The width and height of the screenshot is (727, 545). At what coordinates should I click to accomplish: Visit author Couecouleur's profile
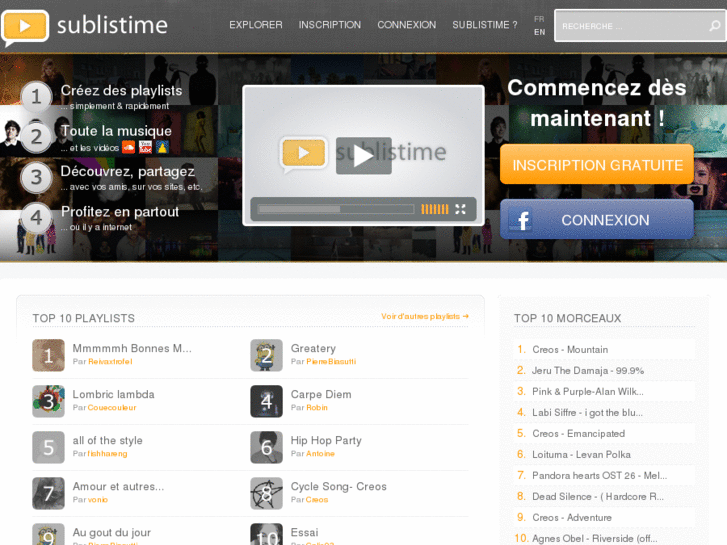(x=112, y=408)
